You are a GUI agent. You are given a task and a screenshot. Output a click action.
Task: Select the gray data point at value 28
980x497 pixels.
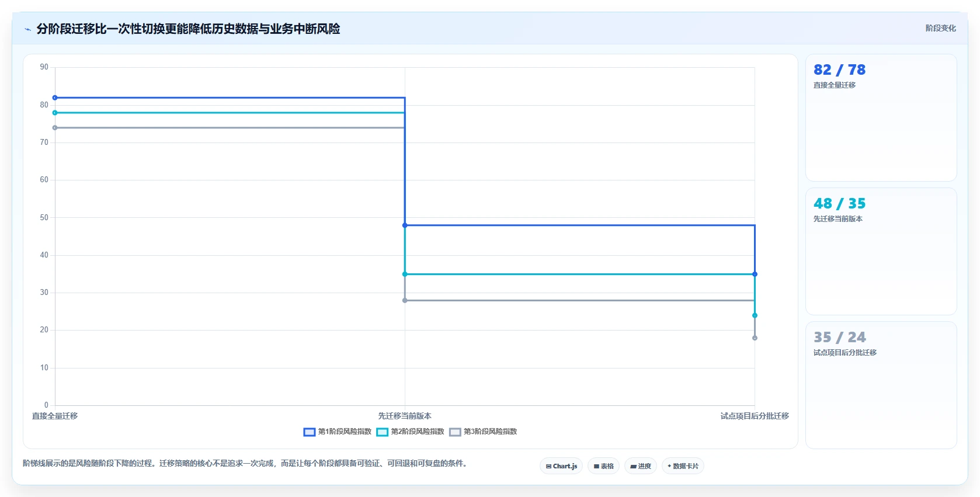(405, 300)
